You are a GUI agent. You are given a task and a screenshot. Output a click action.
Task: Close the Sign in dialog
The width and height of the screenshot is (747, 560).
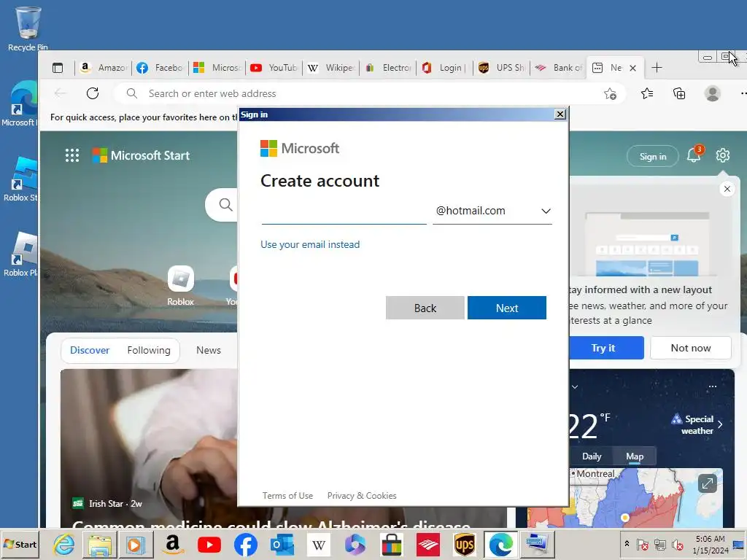pyautogui.click(x=560, y=114)
